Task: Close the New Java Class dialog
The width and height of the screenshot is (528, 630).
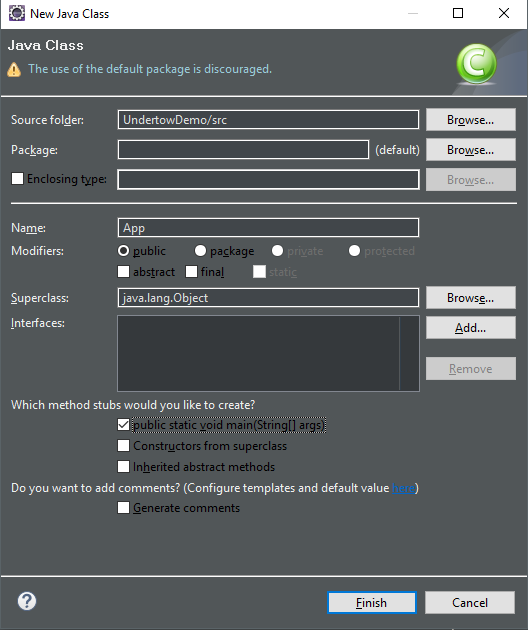Action: pos(503,13)
